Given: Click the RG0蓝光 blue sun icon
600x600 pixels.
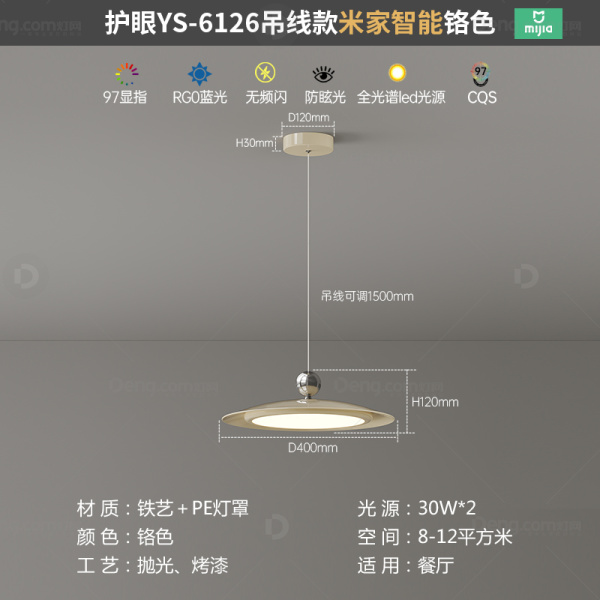Looking at the screenshot, I should (199, 73).
